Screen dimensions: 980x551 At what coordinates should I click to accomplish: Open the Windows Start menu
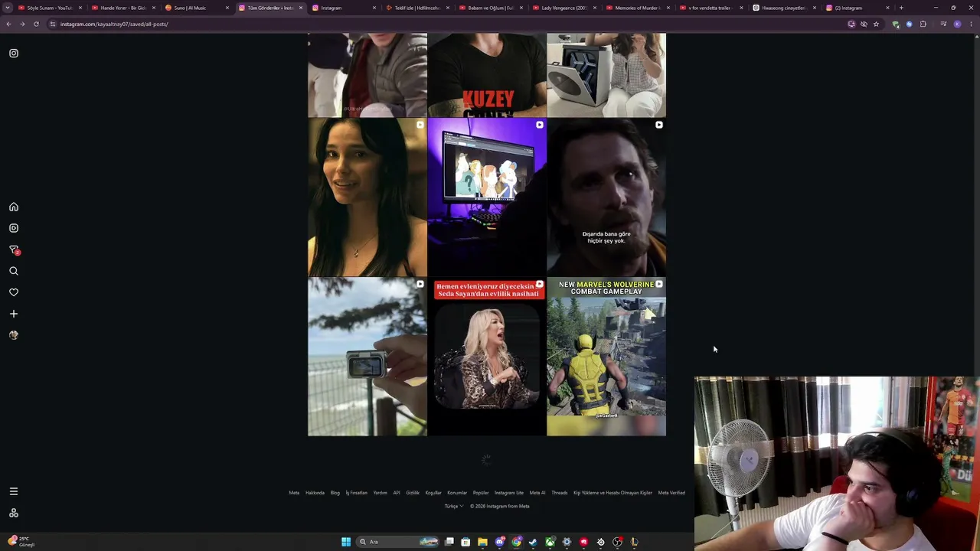[346, 542]
